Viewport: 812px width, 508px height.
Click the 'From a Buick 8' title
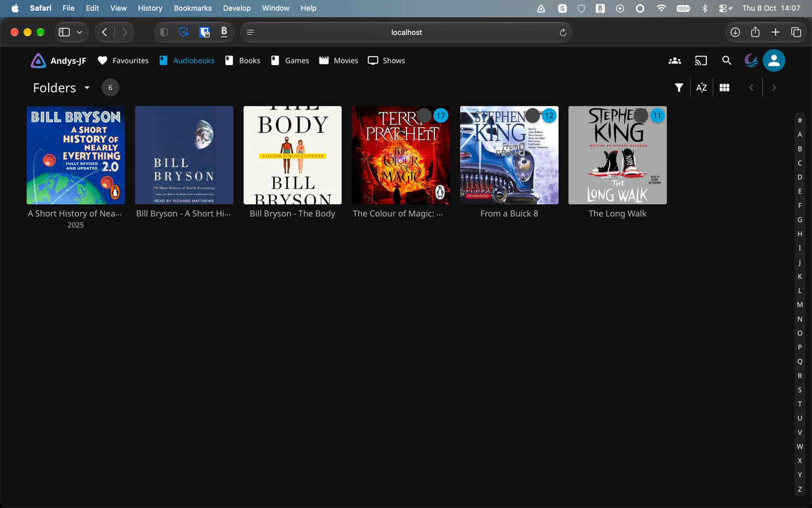pos(509,214)
